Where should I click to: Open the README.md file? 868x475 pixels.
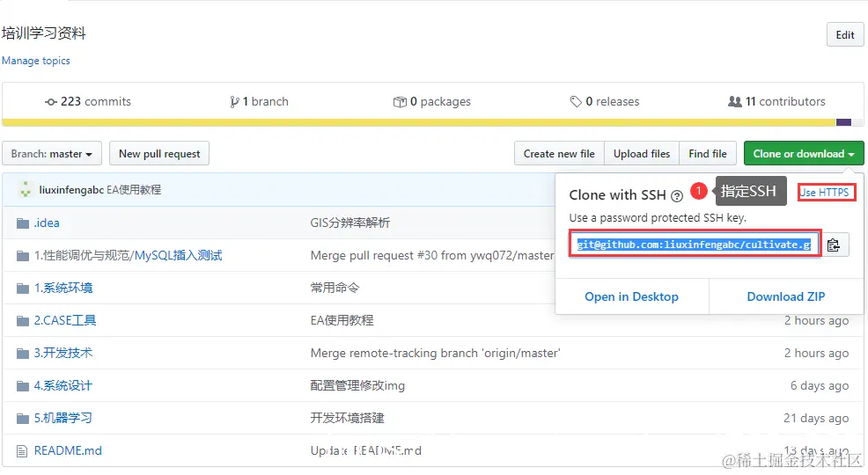point(68,450)
